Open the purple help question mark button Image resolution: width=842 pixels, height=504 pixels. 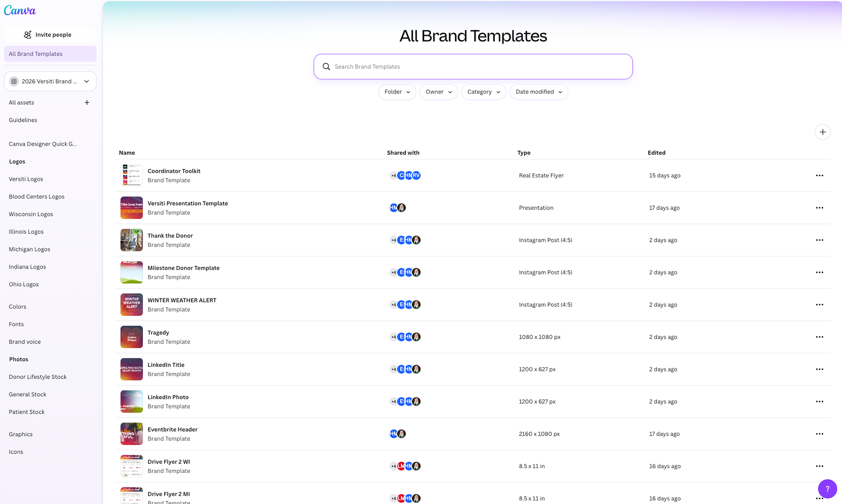[827, 489]
